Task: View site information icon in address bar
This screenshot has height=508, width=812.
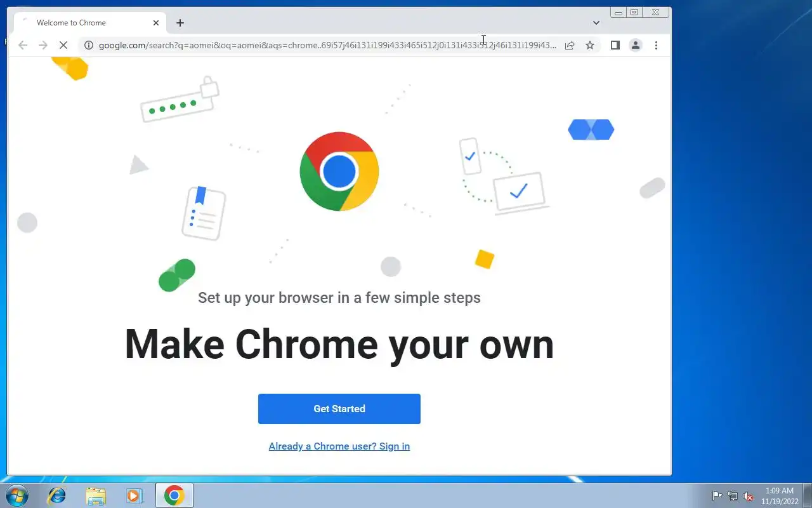Action: (89, 45)
